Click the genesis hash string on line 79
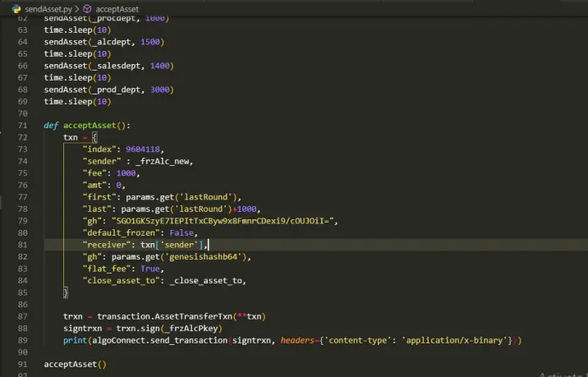This screenshot has width=588, height=377. 223,221
